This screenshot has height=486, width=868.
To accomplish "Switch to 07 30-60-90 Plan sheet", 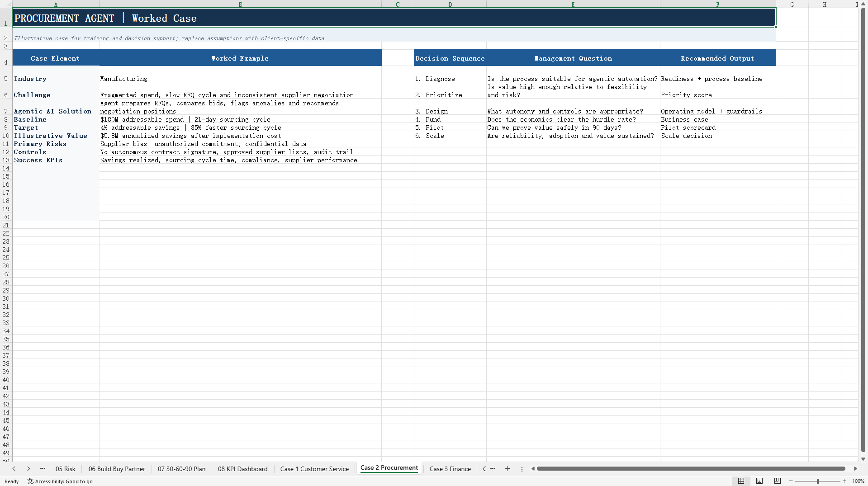I will (181, 469).
